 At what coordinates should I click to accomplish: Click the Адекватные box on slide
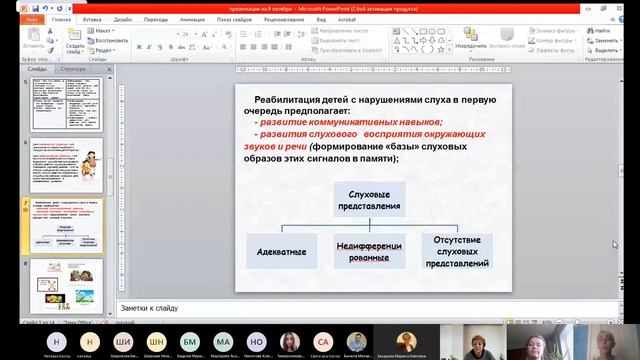pos(282,251)
